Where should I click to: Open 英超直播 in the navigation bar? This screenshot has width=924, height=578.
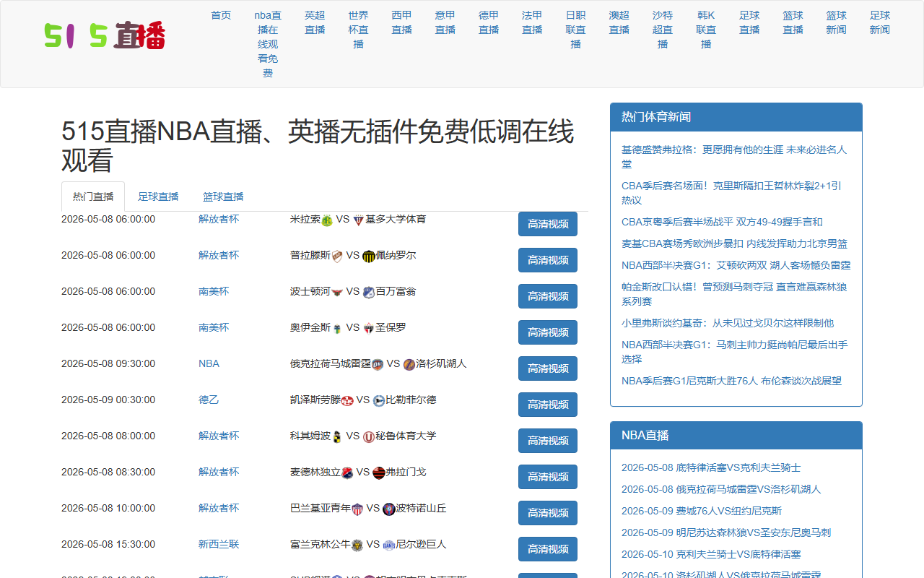point(315,22)
